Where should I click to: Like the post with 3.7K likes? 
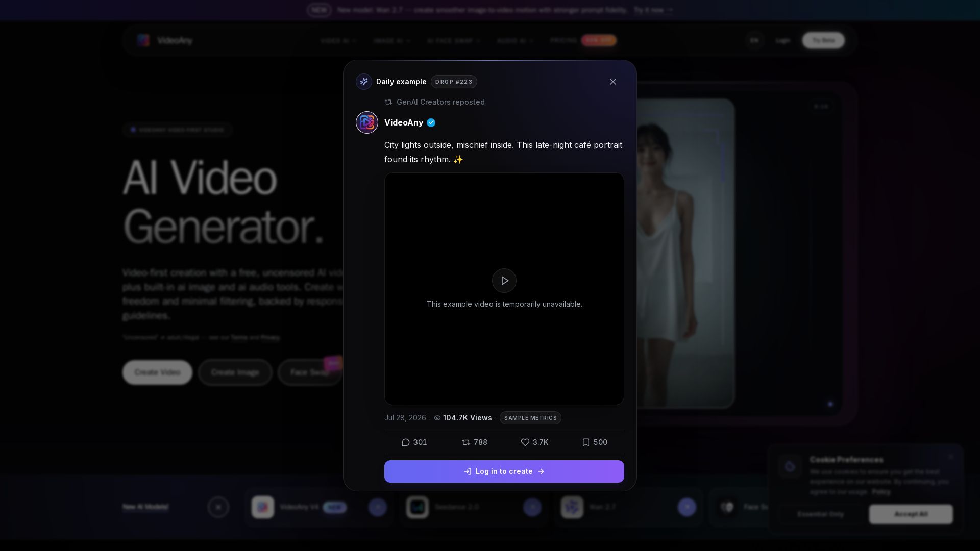534,442
